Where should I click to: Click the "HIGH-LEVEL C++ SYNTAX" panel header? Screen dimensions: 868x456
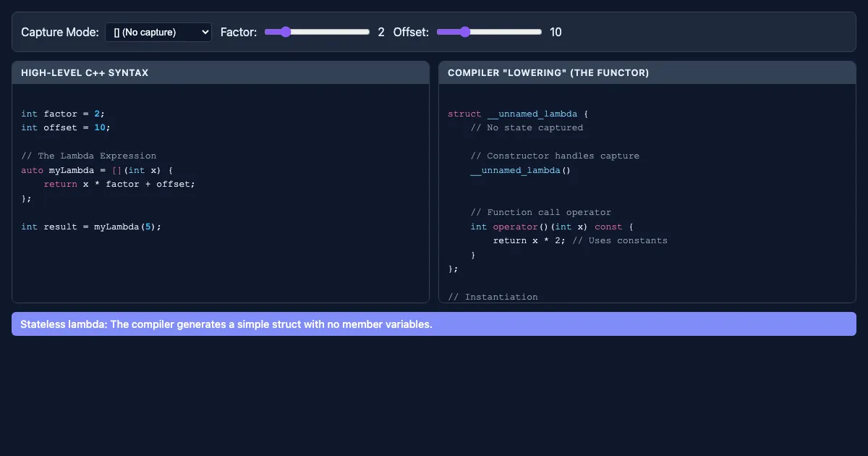point(221,72)
